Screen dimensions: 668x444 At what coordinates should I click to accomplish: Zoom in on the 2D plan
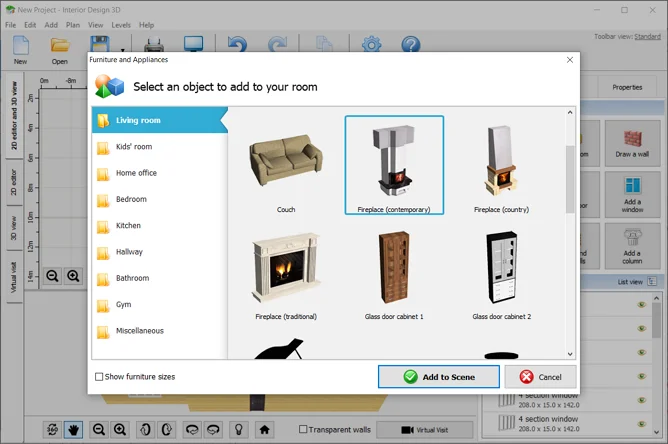point(73,276)
